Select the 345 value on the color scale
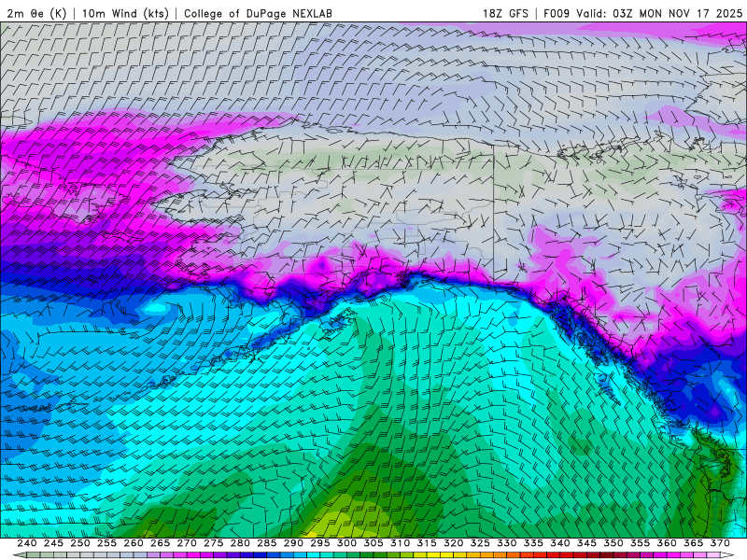 (587, 543)
